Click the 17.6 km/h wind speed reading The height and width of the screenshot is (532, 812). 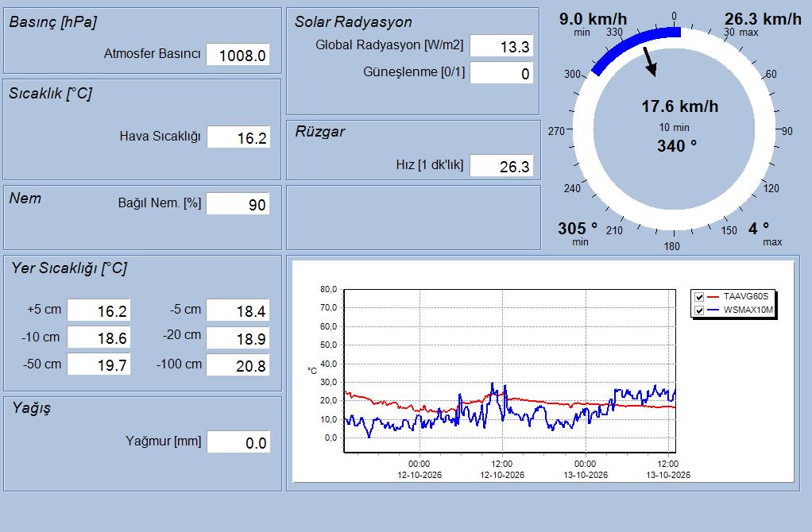[680, 106]
